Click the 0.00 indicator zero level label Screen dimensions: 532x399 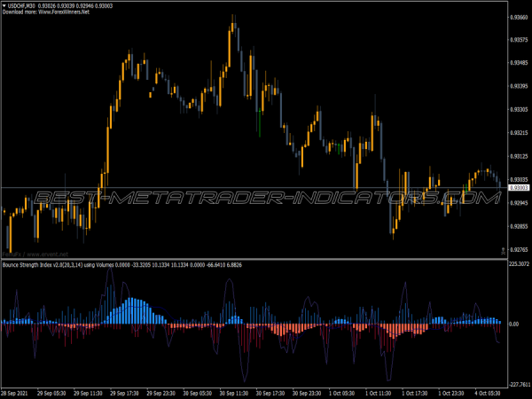click(x=514, y=324)
